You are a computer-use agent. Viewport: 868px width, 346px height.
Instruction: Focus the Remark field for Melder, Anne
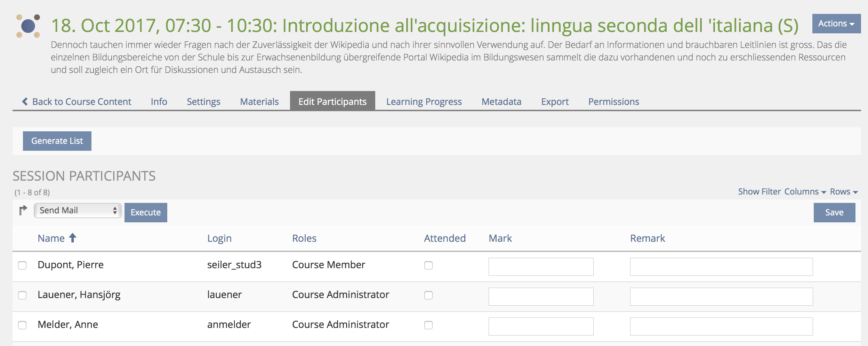pos(721,327)
